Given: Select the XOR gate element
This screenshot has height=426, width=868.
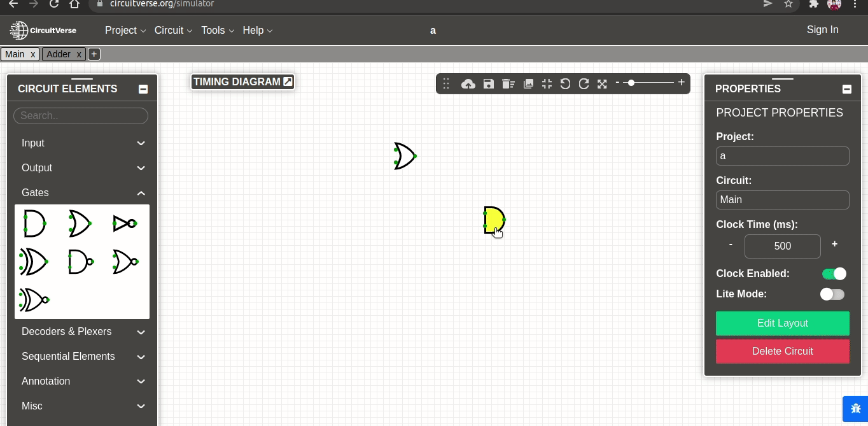Looking at the screenshot, I should tap(34, 262).
